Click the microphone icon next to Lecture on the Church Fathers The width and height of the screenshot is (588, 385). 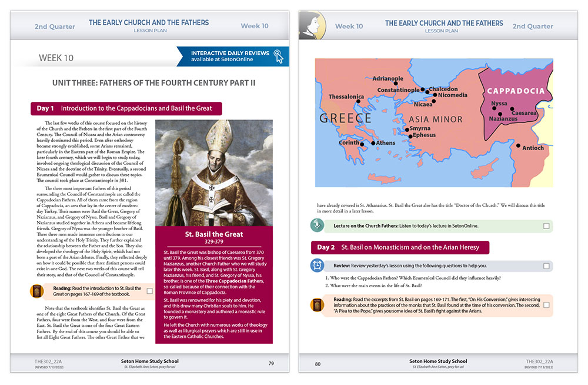click(x=318, y=225)
